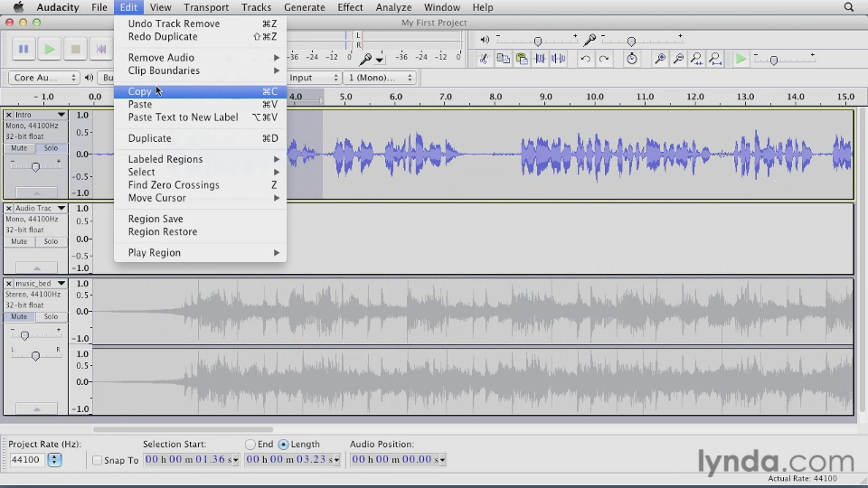The height and width of the screenshot is (488, 868).
Task: Solo the Intro track
Action: [51, 147]
